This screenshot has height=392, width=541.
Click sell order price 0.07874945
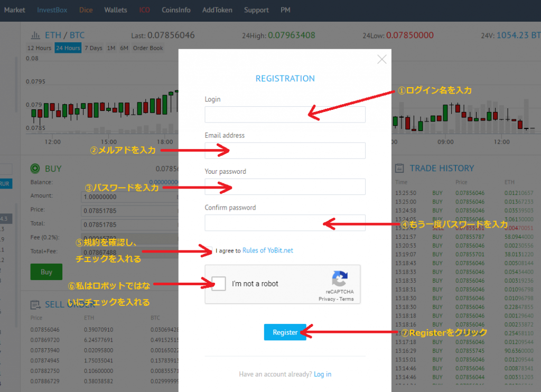pos(45,361)
